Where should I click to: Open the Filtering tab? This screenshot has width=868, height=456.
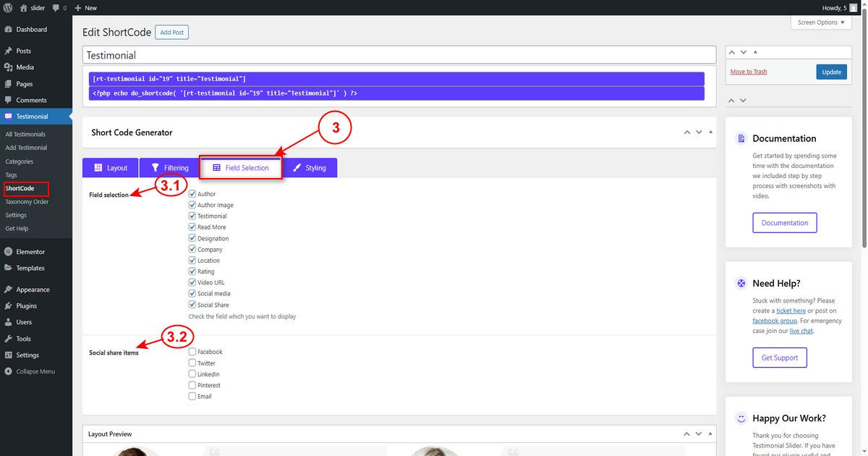click(x=169, y=168)
